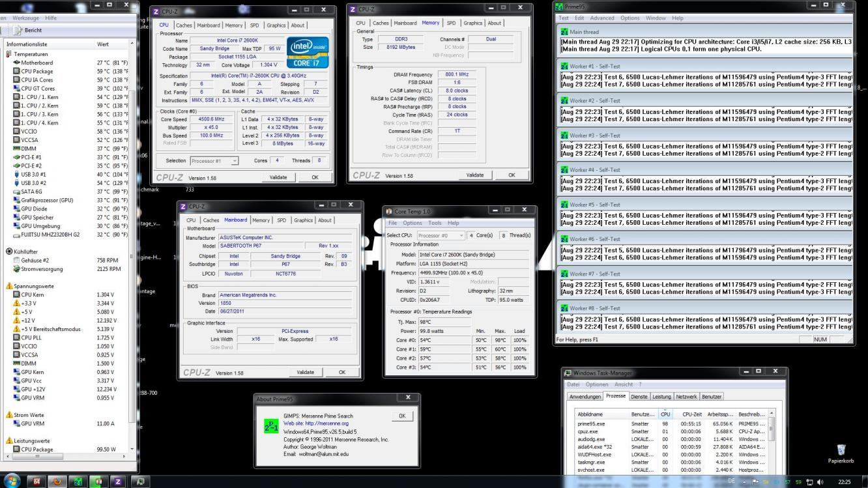Select the Stromversorgung fan icon

pyautogui.click(x=17, y=268)
